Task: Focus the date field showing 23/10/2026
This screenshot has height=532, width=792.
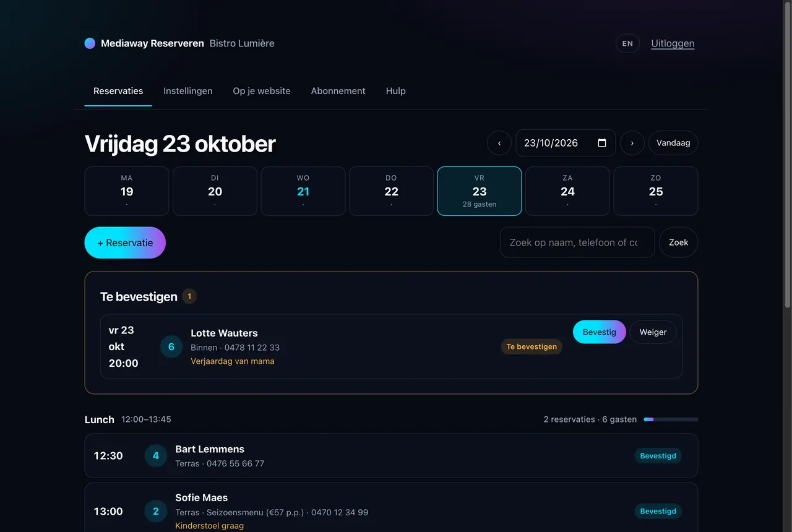Action: click(566, 143)
